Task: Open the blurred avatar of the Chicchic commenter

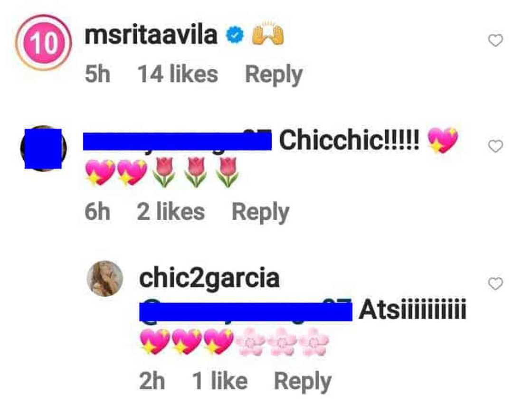Action: [x=43, y=148]
